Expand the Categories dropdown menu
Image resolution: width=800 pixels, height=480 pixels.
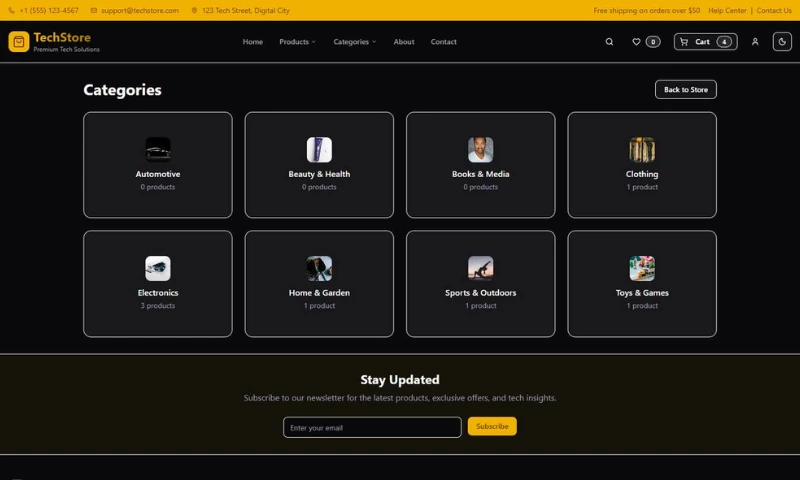[x=355, y=42]
